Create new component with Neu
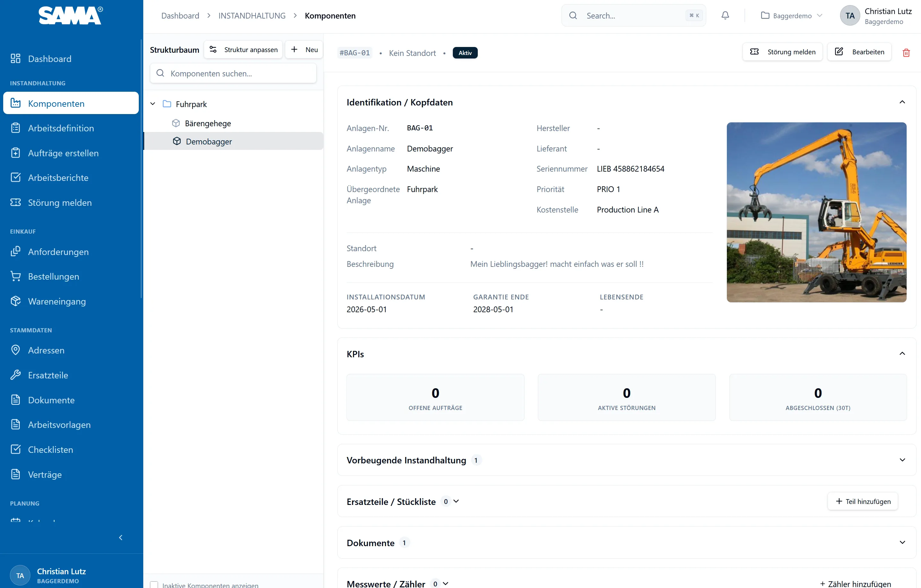This screenshot has width=921, height=588. (304, 50)
